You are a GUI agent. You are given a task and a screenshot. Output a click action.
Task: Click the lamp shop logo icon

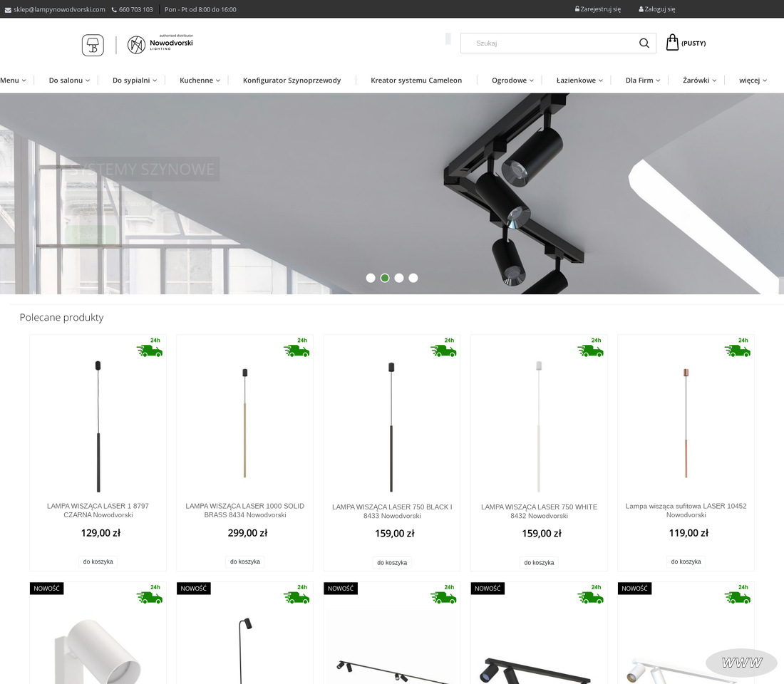click(x=93, y=45)
